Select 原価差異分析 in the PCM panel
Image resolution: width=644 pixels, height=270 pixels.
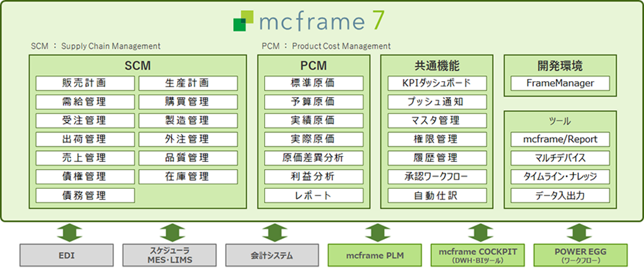[x=313, y=158]
